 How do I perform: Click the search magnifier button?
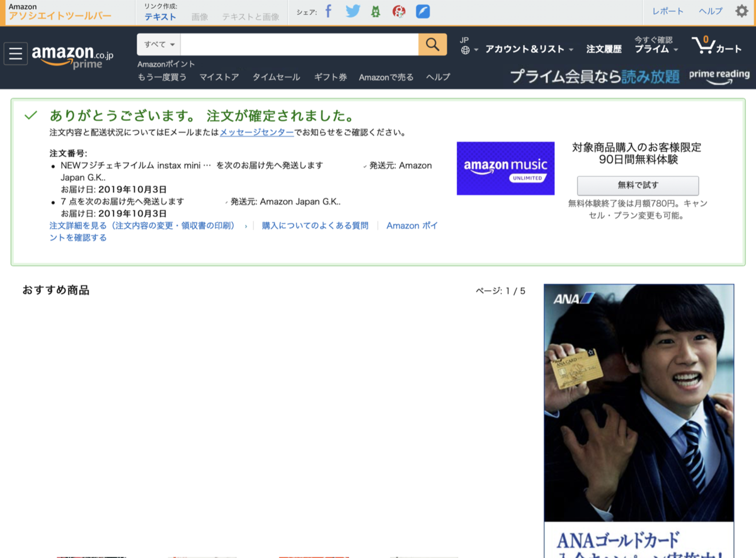[x=432, y=44]
